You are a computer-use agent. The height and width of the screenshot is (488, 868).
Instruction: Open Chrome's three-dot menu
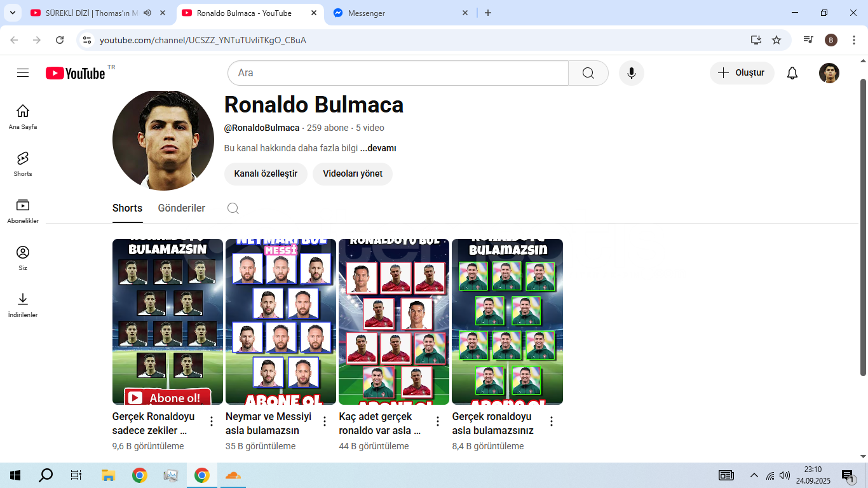click(854, 40)
